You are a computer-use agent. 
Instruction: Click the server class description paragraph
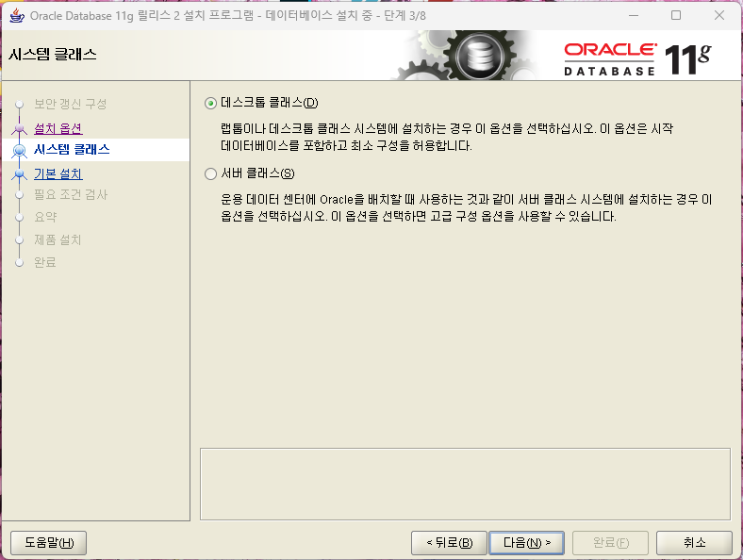(x=467, y=208)
